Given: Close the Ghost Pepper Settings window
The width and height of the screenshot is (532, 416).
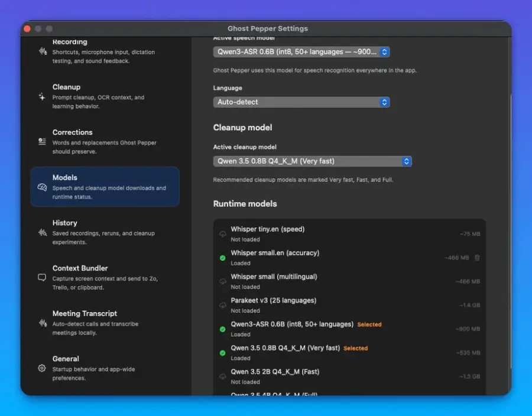Looking at the screenshot, I should click(27, 29).
